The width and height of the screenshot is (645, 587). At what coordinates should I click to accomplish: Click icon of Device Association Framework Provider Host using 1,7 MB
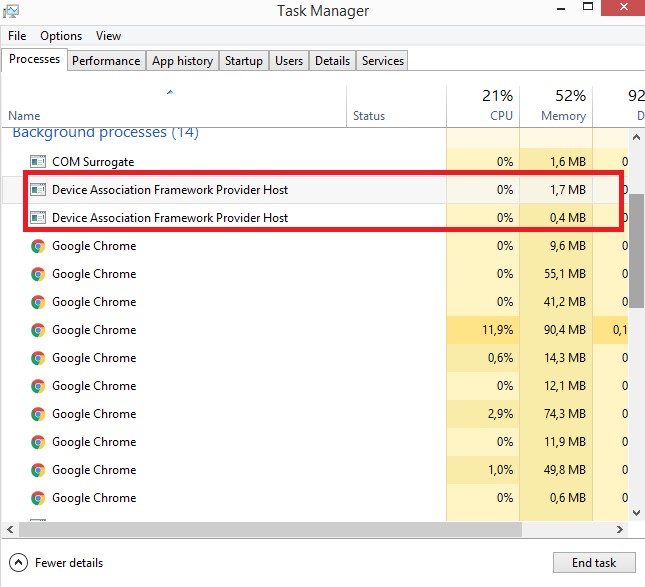click(38, 190)
